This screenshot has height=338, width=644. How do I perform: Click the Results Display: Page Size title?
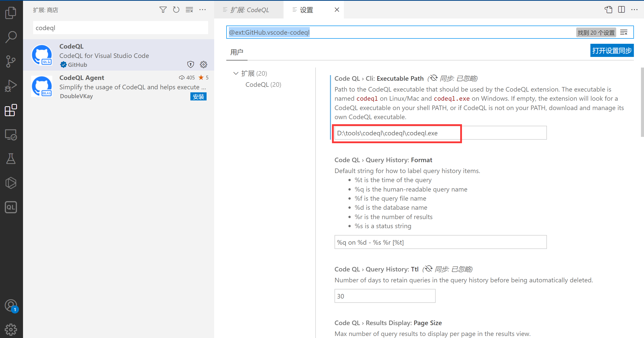pos(388,323)
